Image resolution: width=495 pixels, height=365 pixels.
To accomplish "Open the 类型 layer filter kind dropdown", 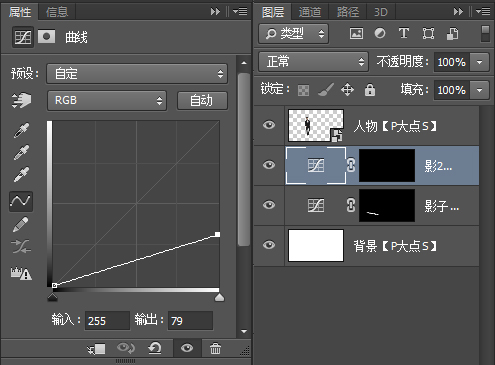I will tap(294, 33).
